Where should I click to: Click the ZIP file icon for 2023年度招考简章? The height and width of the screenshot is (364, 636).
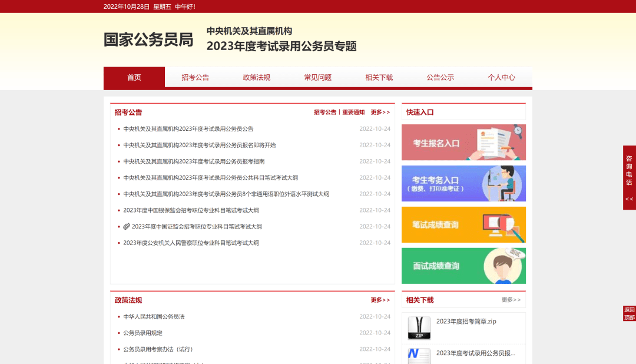(419, 328)
